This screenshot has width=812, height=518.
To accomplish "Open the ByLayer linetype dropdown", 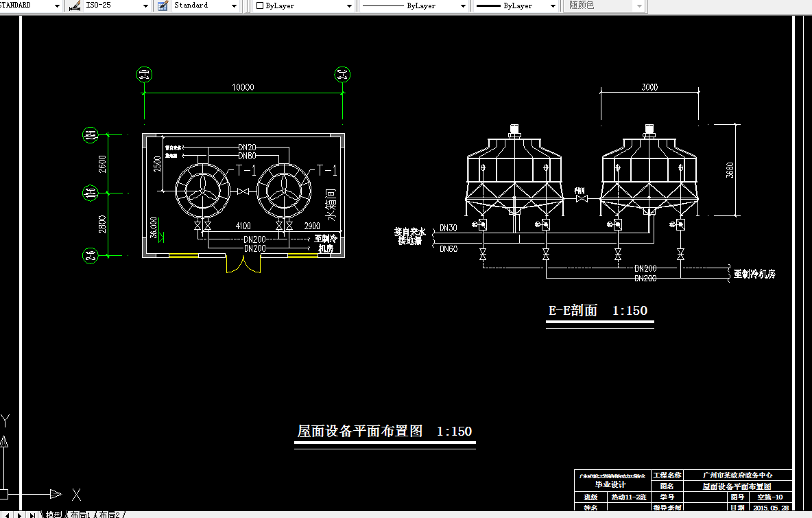I will tap(463, 5).
